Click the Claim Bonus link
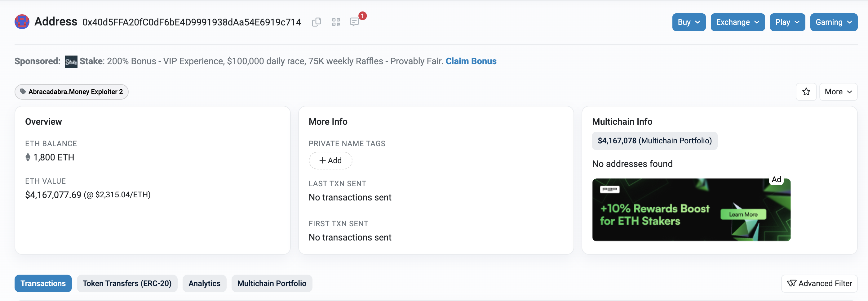868x301 pixels. click(x=471, y=61)
